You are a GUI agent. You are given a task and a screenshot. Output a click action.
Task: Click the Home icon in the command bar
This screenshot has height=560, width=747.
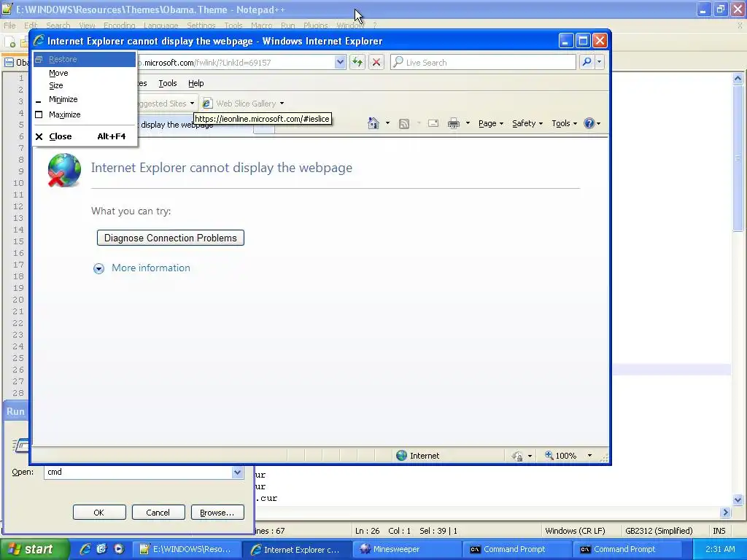pyautogui.click(x=373, y=123)
